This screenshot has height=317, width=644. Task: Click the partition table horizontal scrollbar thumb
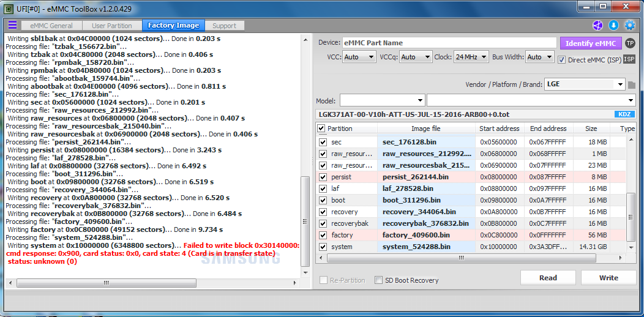click(461, 258)
